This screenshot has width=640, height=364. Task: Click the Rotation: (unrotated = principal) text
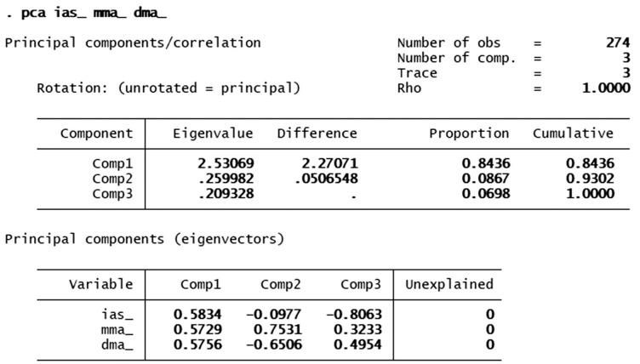click(x=169, y=87)
